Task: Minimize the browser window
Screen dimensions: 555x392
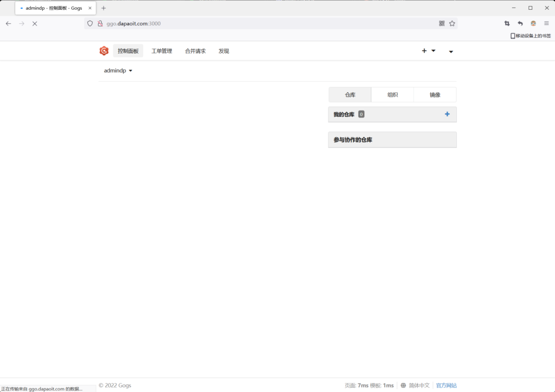Action: pyautogui.click(x=514, y=8)
